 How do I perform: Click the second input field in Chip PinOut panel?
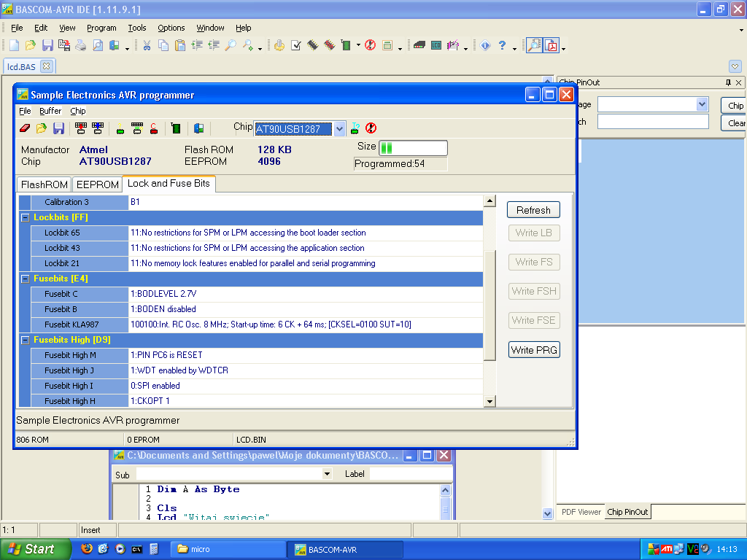point(653,122)
